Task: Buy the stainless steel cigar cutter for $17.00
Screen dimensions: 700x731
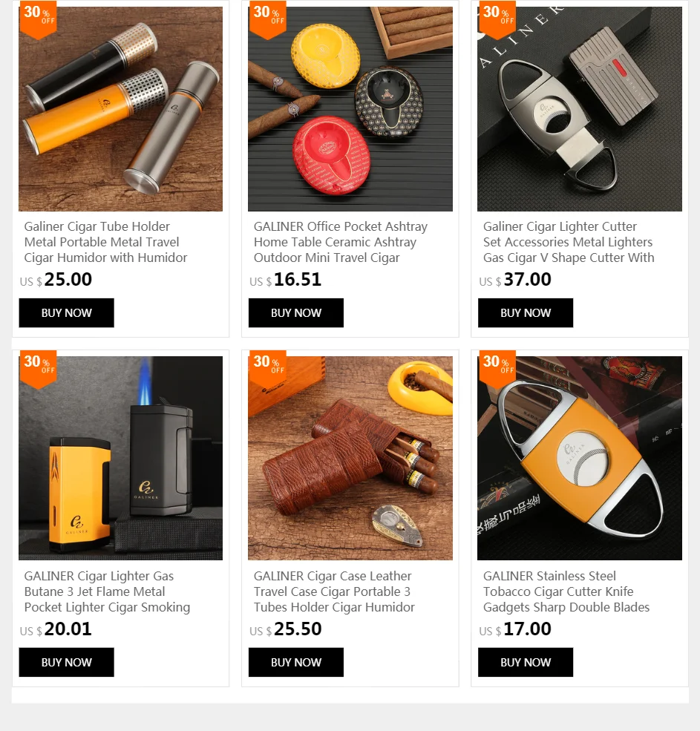Action: point(525,662)
